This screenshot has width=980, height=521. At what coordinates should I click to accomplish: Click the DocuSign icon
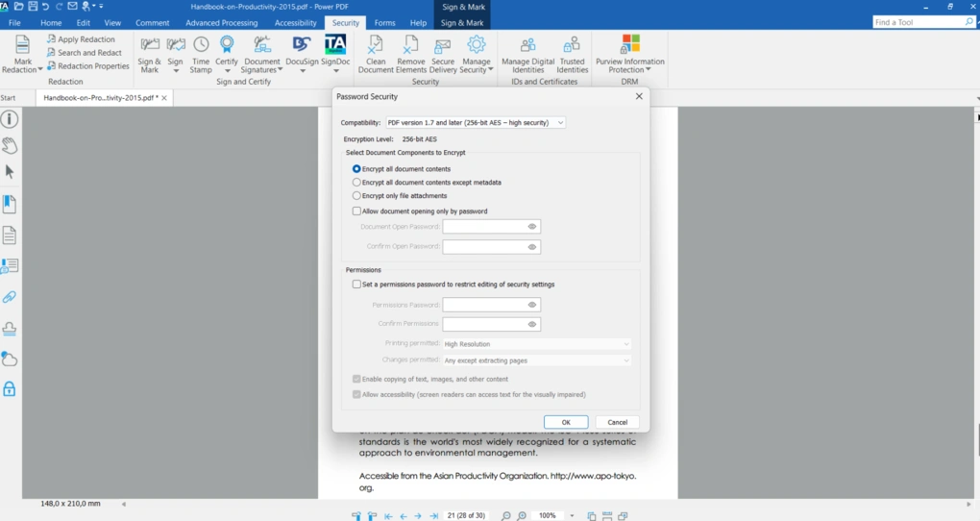302,45
